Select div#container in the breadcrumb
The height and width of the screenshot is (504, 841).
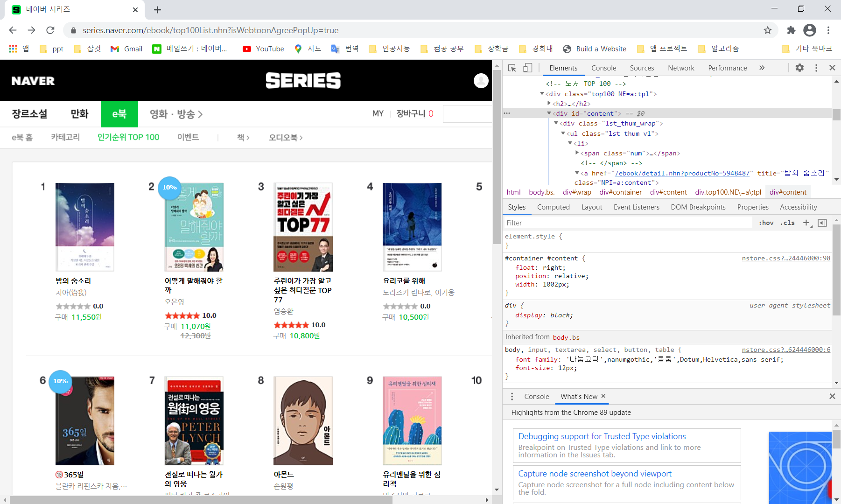click(x=620, y=192)
